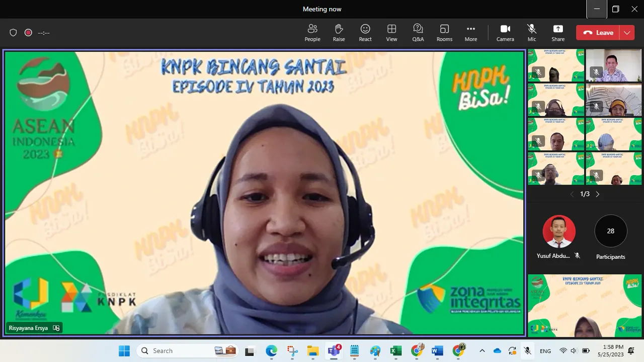
Task: Open Notepad from the taskbar
Action: pos(354,351)
